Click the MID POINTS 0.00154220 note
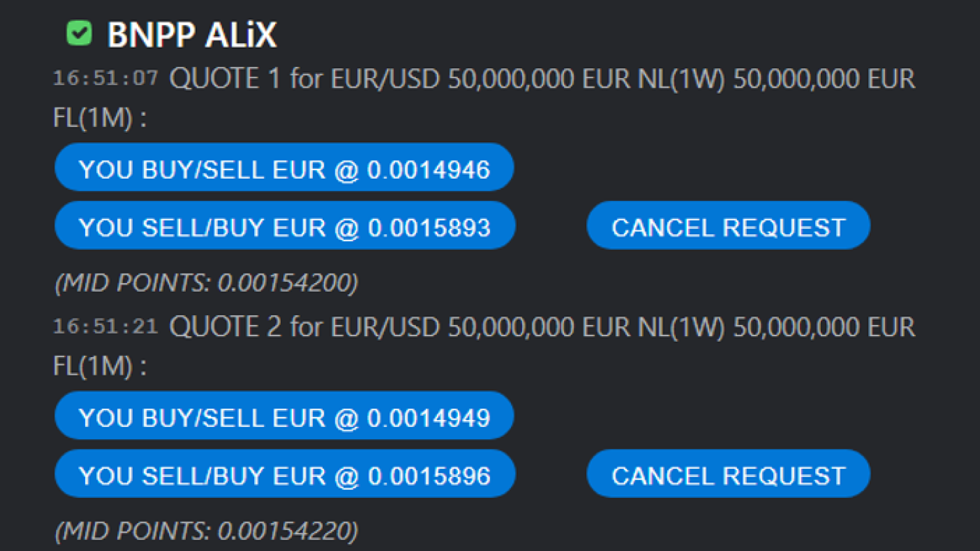Viewport: 980px width, 551px height. pyautogui.click(x=207, y=531)
